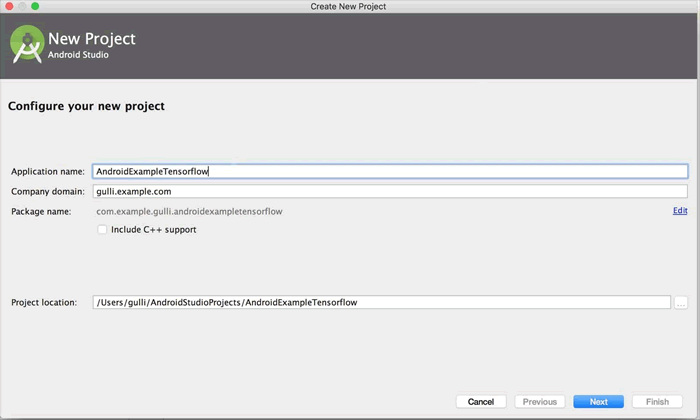Click the Application name label
The height and width of the screenshot is (420, 700).
coord(48,171)
